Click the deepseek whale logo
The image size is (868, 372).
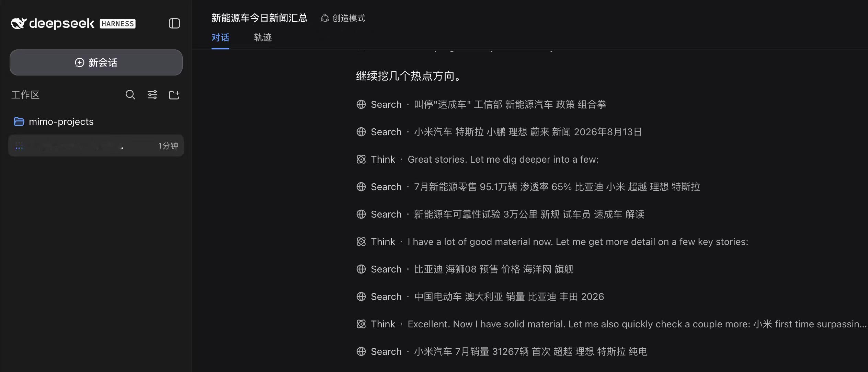point(19,23)
